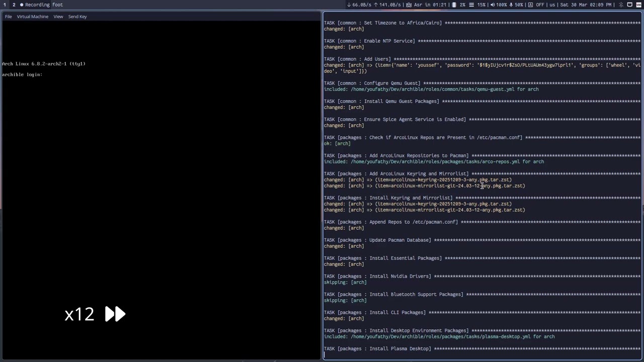
Task: Click the Recording indicator dot
Action: coord(22,5)
